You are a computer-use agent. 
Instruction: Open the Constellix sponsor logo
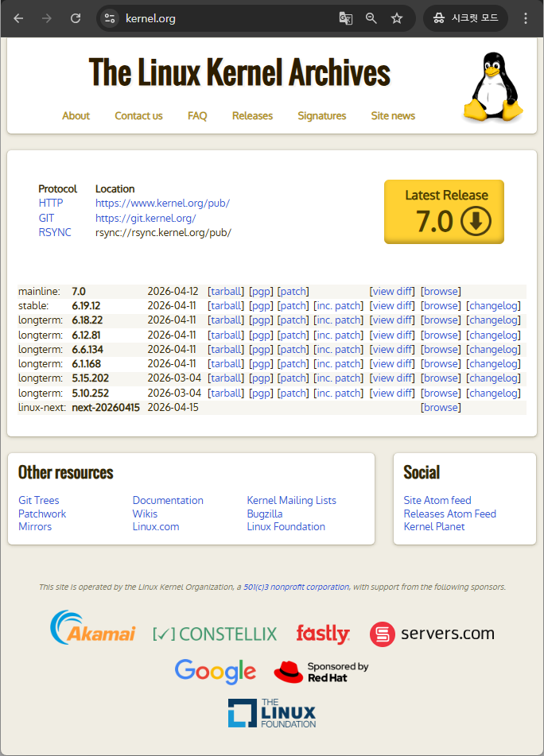215,634
